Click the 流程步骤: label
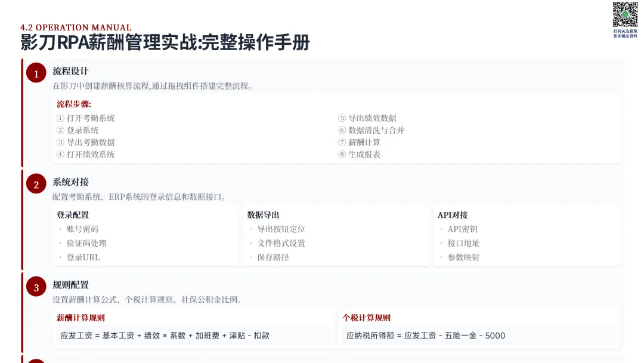The image size is (644, 363). pos(74,104)
